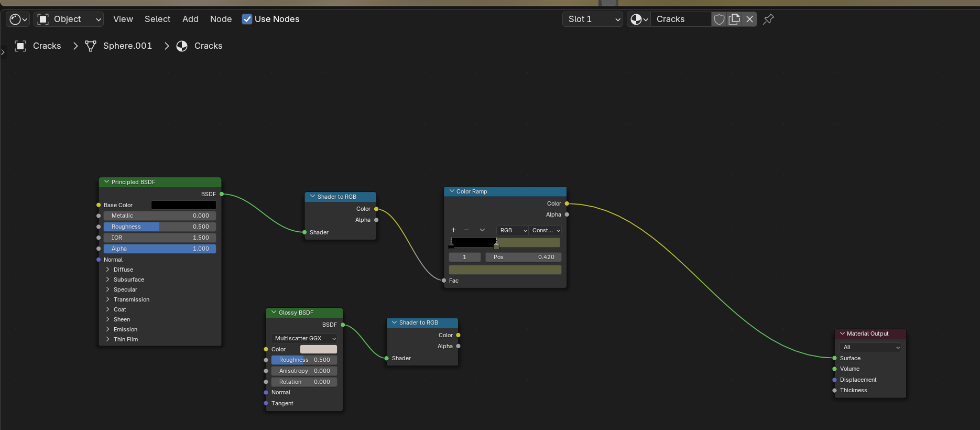
Task: Open the Multiscatter GGX distribution dropdown
Action: point(304,338)
